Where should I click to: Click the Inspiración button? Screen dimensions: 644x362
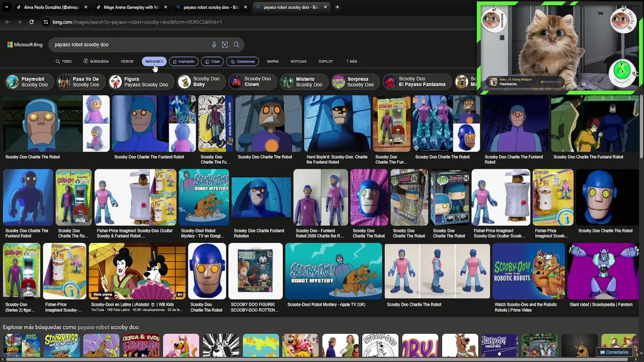tap(183, 61)
